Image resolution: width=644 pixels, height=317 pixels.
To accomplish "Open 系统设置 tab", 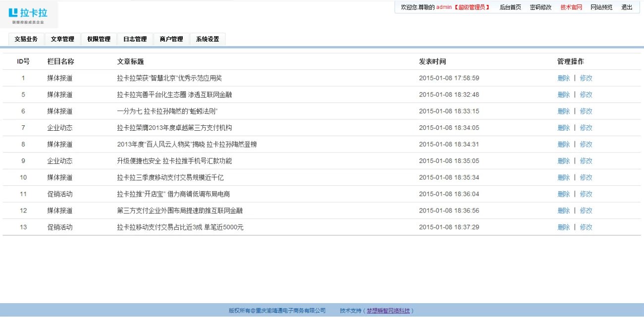I will pos(208,39).
